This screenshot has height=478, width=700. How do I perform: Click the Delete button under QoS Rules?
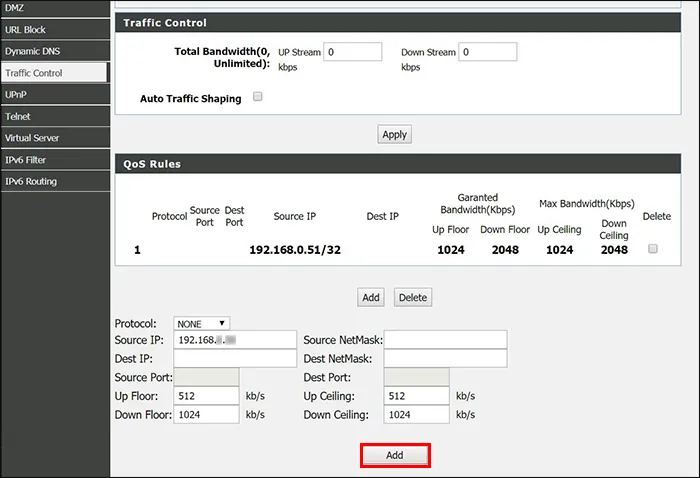tap(413, 297)
